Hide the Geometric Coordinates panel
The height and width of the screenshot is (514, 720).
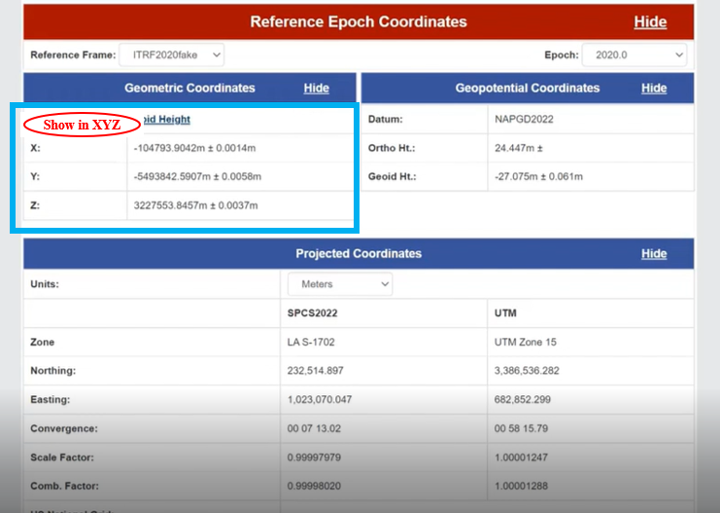point(316,88)
